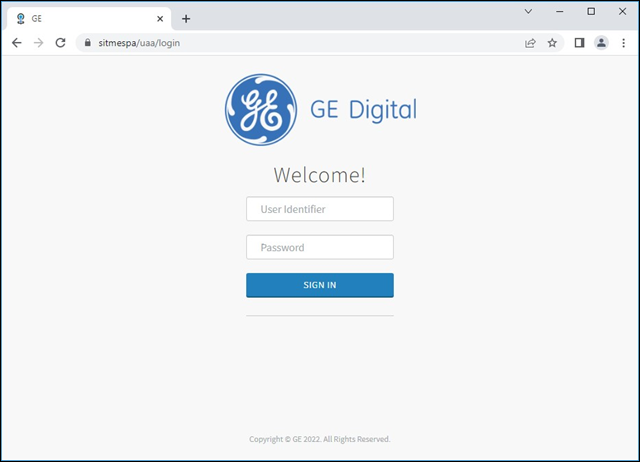Click the SIGN IN button
The width and height of the screenshot is (640, 462).
(320, 285)
